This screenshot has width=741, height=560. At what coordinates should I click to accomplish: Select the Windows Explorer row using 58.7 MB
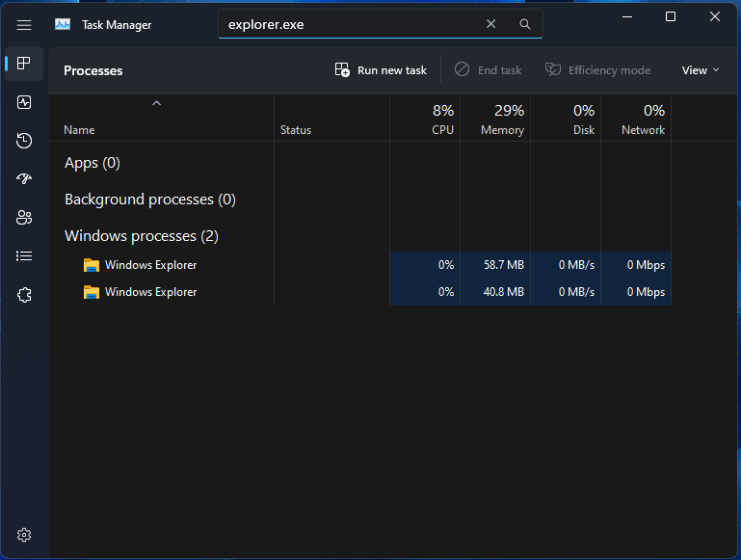point(360,265)
